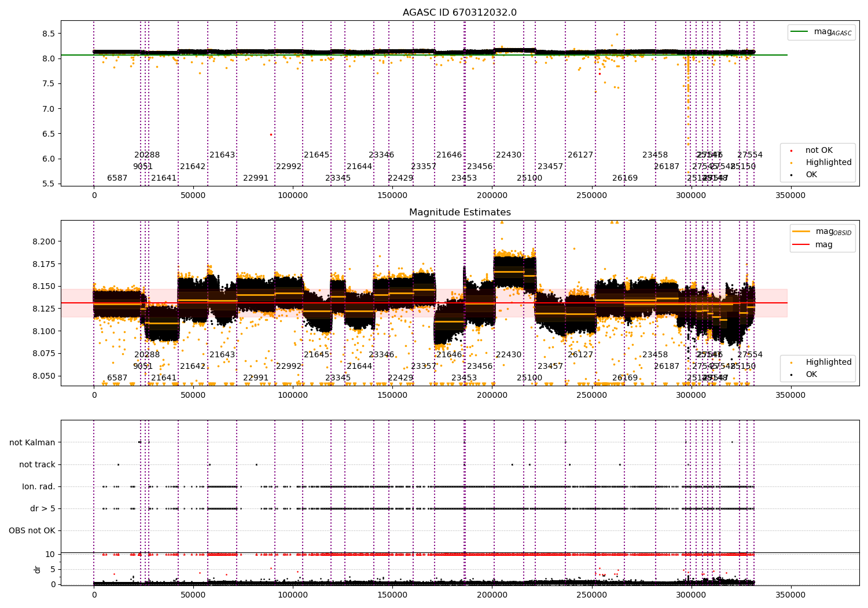Click the 'dr > 5' axis label
868x608 pixels.
43,508
